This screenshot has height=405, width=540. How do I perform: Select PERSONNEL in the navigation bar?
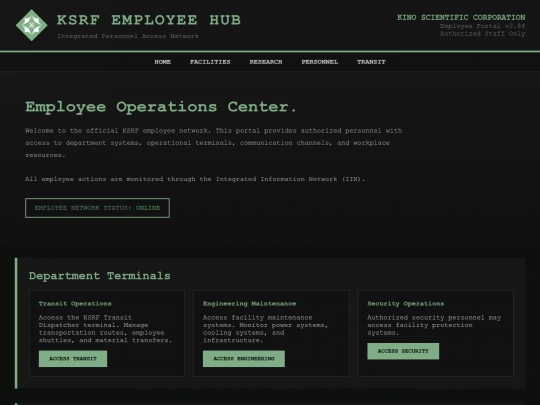pos(320,62)
